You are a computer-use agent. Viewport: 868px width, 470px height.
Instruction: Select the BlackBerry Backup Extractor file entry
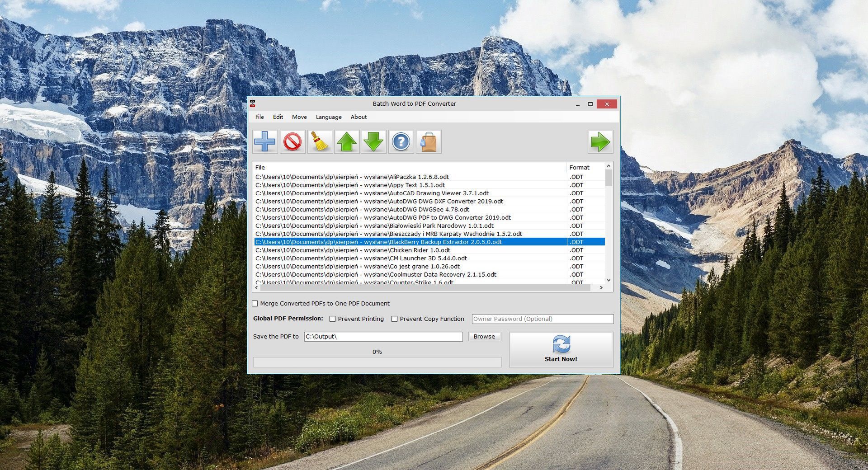tap(407, 242)
